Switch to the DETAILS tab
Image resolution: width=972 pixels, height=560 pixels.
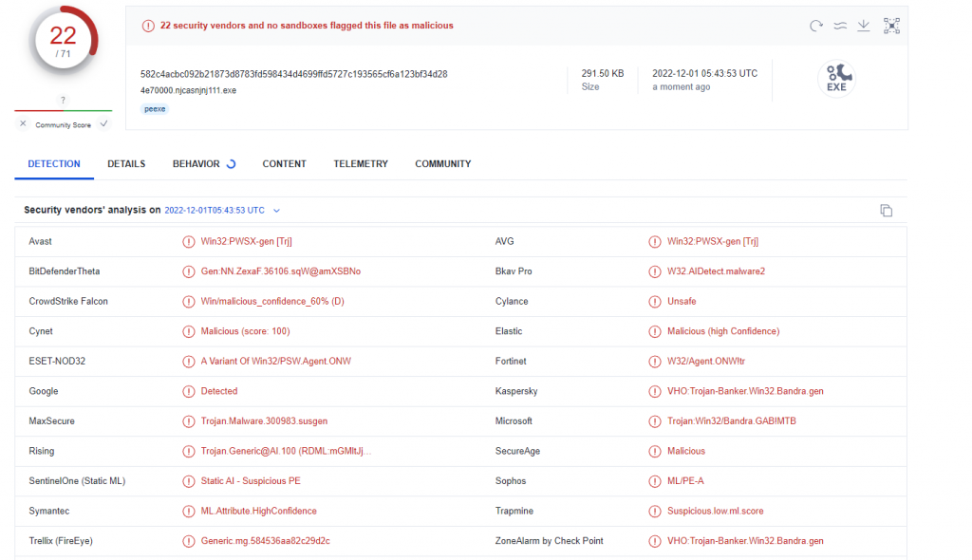(126, 164)
